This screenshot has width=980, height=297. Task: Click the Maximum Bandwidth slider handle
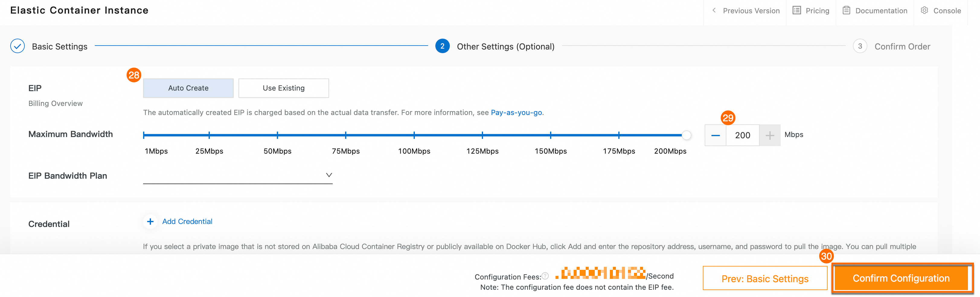pos(686,135)
